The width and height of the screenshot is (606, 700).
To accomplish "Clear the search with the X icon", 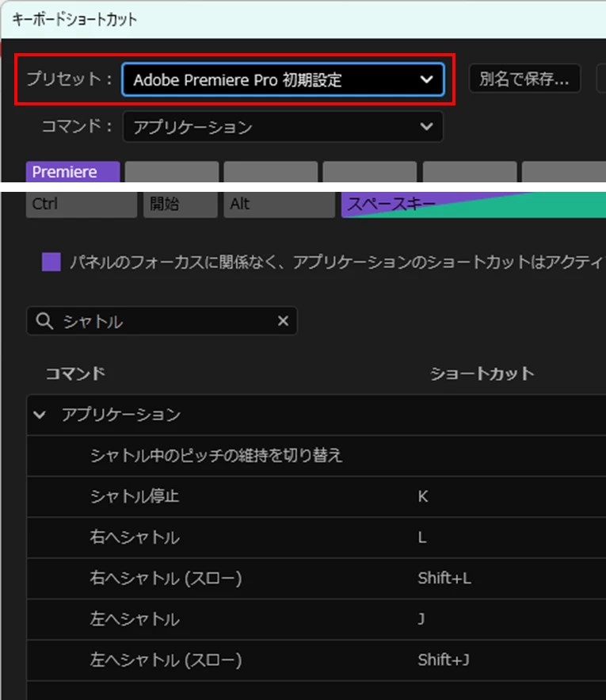I will (x=283, y=320).
